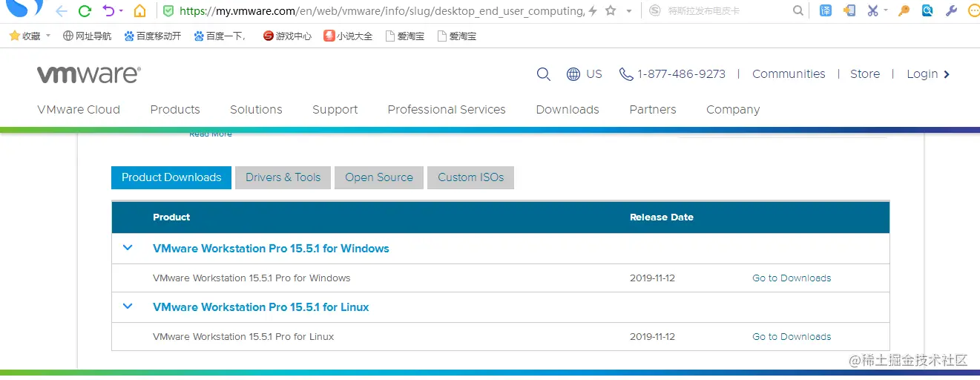Screen dimensions: 980x380
Task: Open the wrench tools icon
Action: 951,11
